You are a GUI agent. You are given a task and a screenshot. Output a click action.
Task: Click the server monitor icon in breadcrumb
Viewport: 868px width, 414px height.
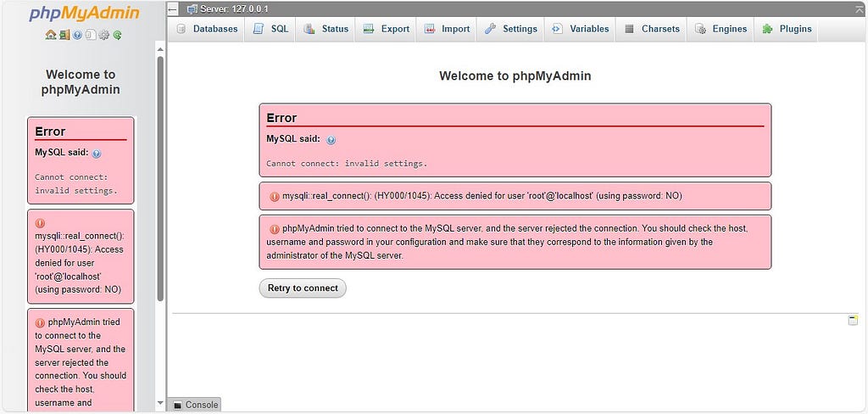pos(192,9)
